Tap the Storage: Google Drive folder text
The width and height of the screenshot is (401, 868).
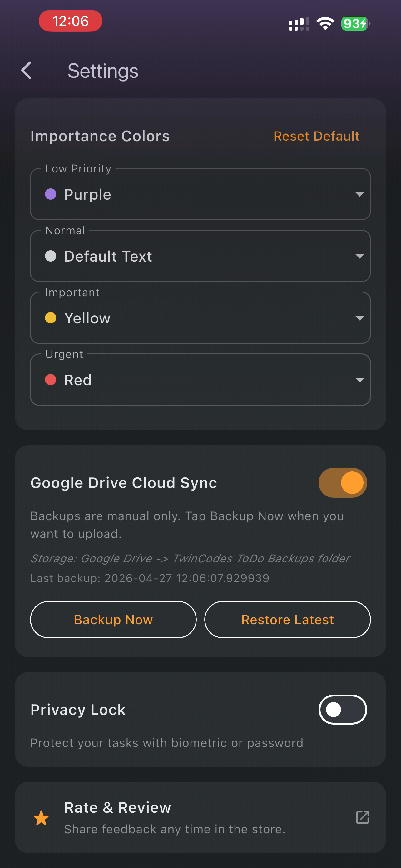pyautogui.click(x=190, y=559)
